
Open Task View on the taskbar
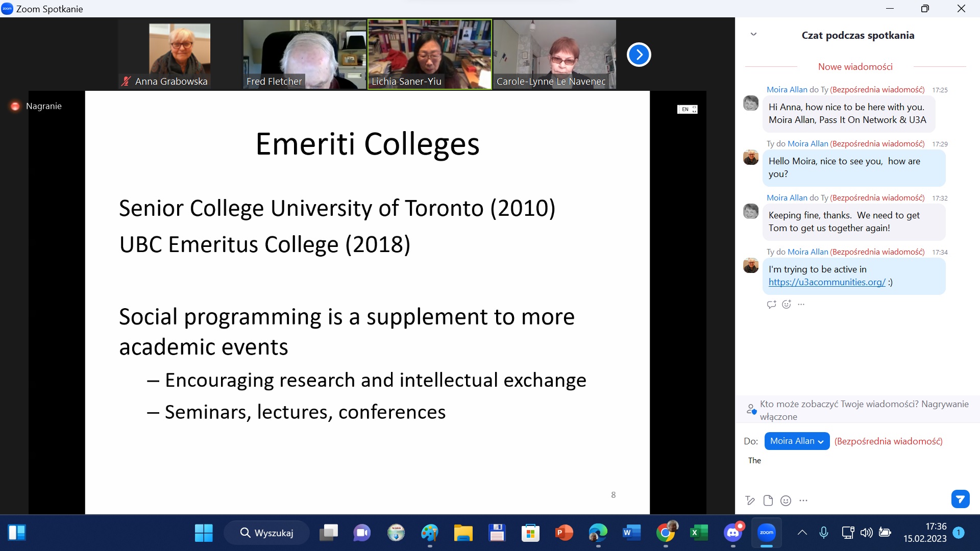pyautogui.click(x=329, y=533)
